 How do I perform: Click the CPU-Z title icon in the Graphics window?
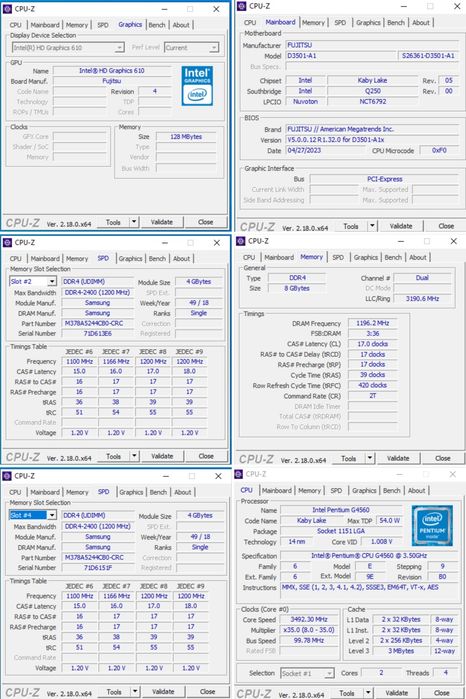7,9
